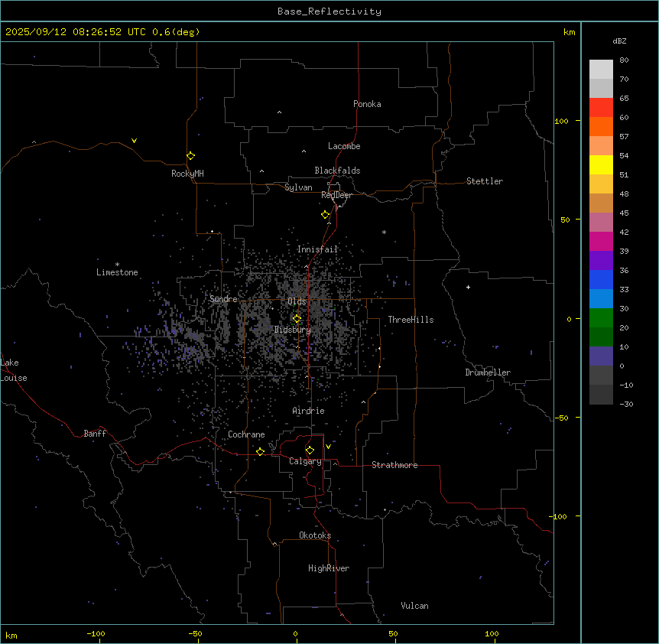Click the Ponoka city label

point(367,104)
